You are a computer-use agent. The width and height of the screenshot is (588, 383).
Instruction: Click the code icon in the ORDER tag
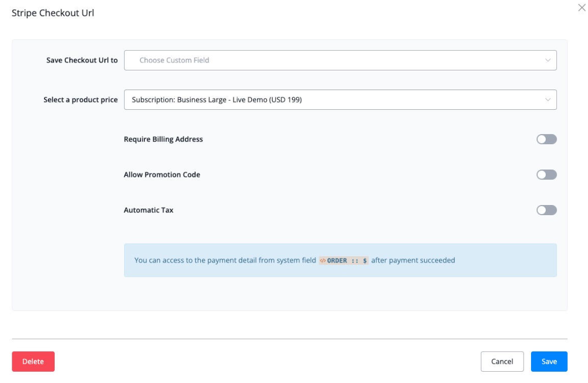coord(322,261)
